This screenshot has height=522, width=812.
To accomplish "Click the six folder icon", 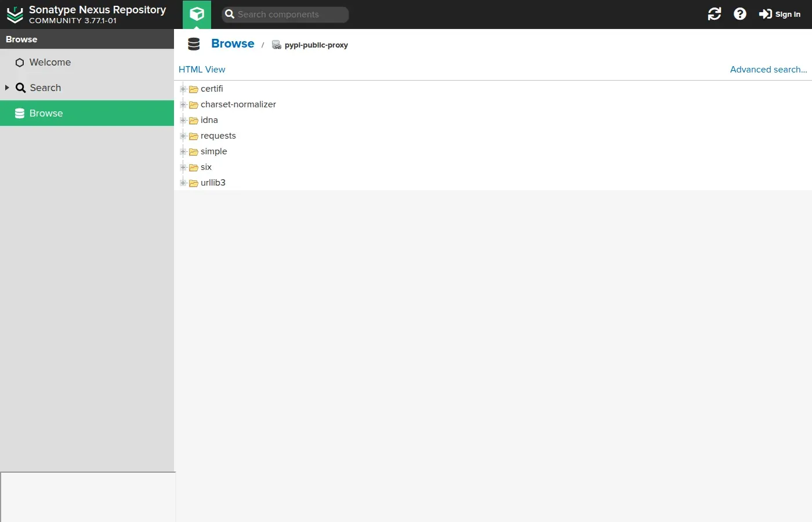I will tap(194, 168).
